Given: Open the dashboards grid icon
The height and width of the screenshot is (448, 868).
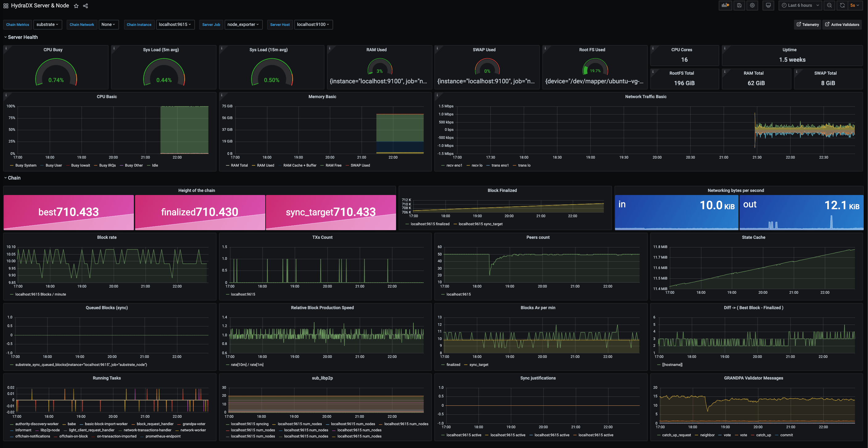Looking at the screenshot, I should click(x=6, y=6).
